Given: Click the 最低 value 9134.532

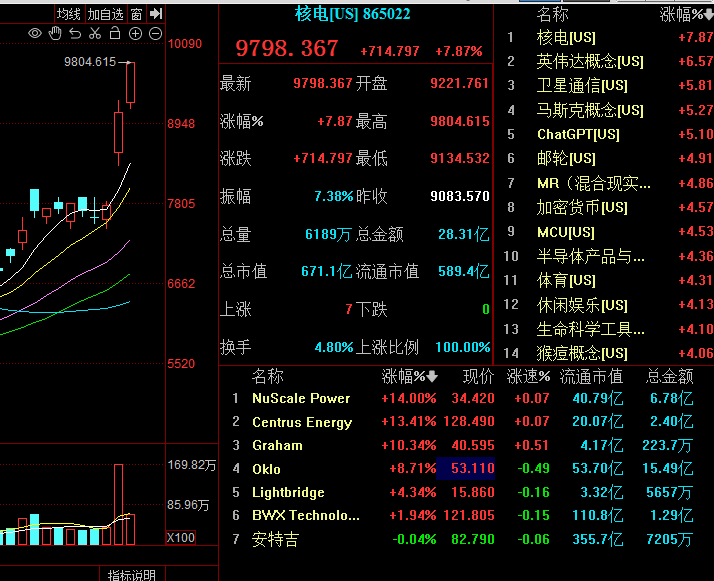Looking at the screenshot, I should [x=459, y=158].
